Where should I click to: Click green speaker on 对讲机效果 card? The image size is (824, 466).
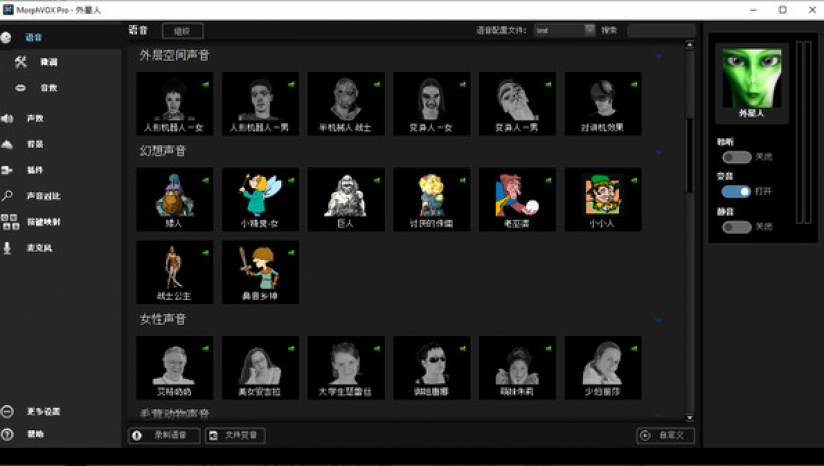pyautogui.click(x=634, y=85)
